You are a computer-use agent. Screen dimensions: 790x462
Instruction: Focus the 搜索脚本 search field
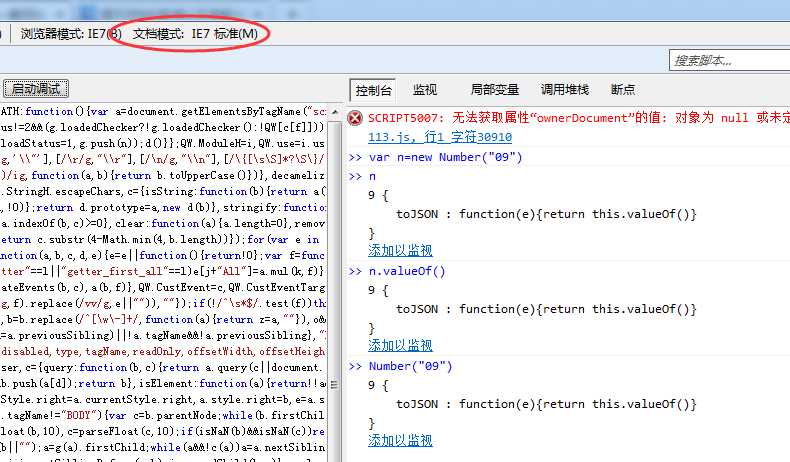tap(730, 60)
